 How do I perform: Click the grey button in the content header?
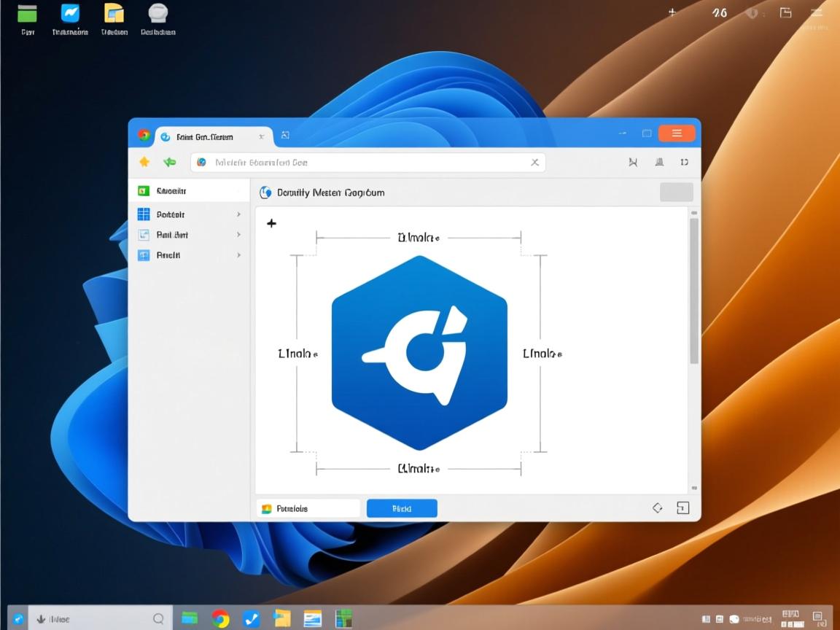point(675,192)
